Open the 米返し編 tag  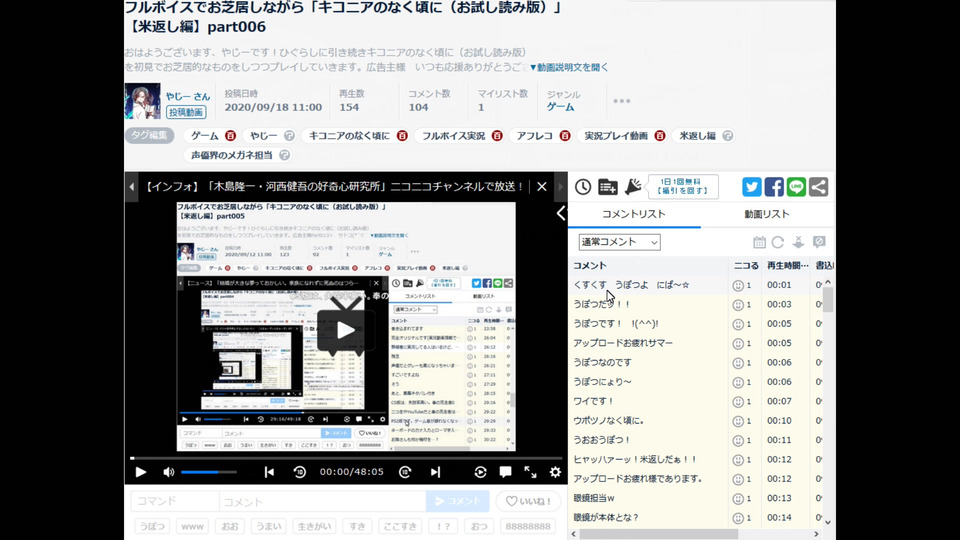pyautogui.click(x=697, y=136)
